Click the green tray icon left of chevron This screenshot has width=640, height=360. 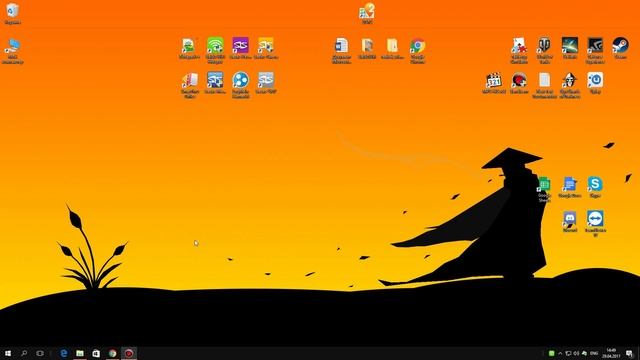pyautogui.click(x=551, y=353)
